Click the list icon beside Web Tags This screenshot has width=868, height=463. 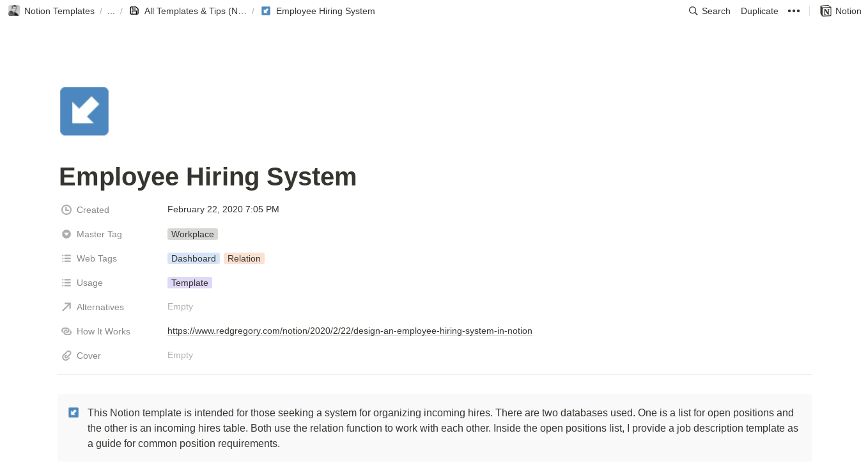(x=66, y=258)
